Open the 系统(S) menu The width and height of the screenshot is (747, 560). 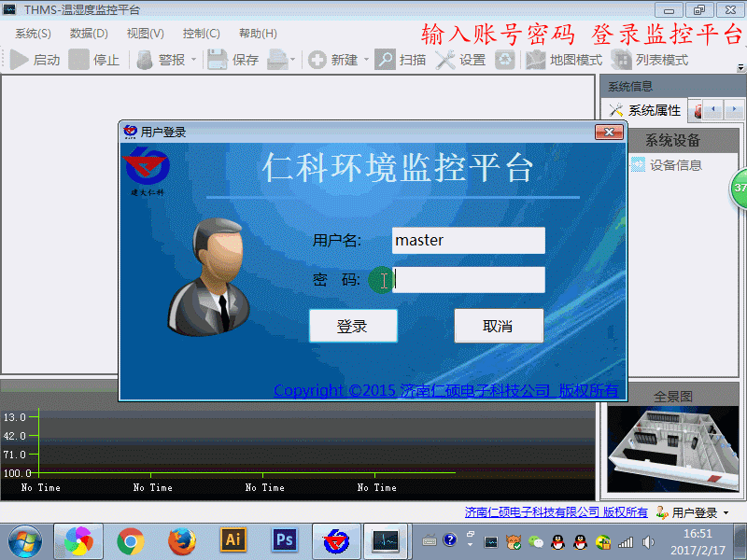click(x=31, y=33)
